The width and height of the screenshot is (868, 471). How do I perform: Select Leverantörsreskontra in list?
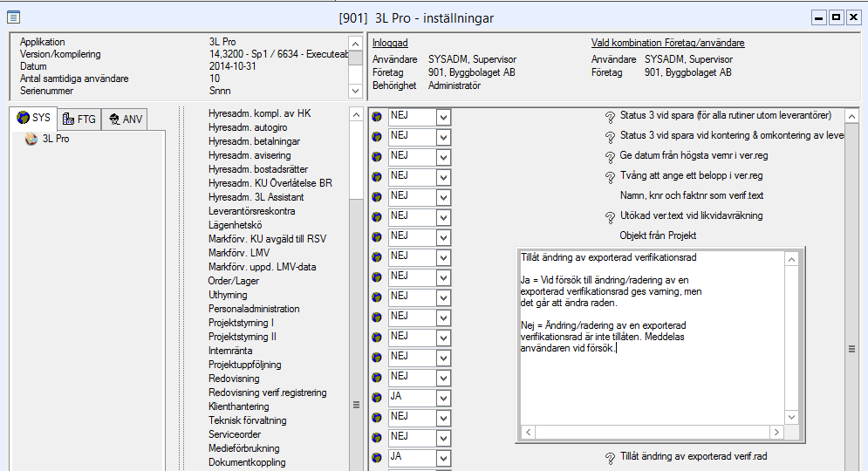(x=252, y=211)
